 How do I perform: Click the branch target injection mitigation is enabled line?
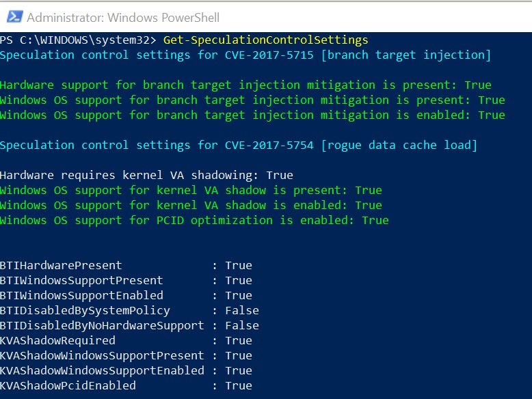(x=252, y=115)
